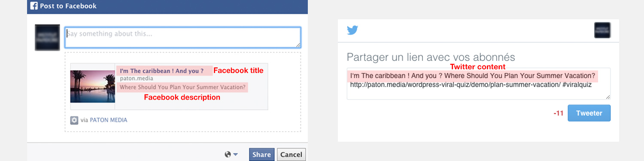
Task: Click inside the tweet text area URL line
Action: pos(471,85)
